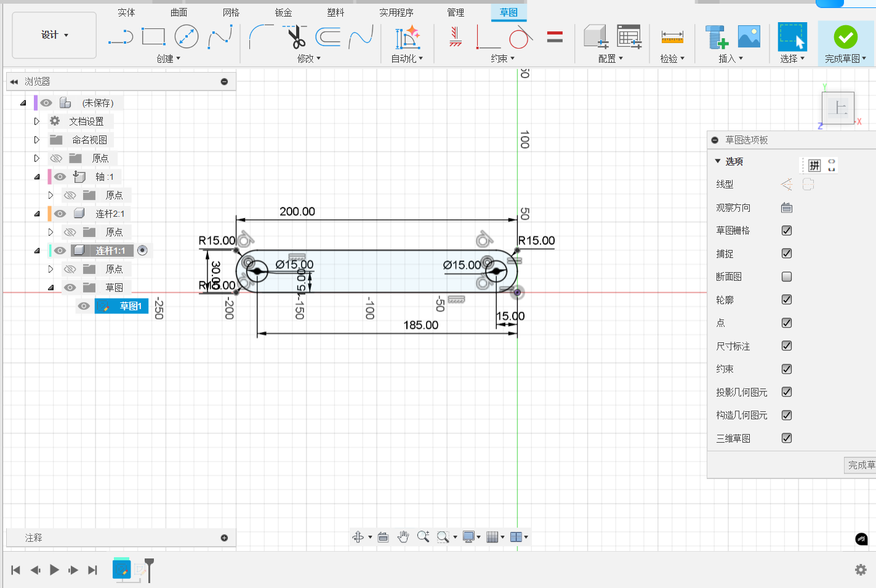Select the Line tool in Create group
The width and height of the screenshot is (876, 588).
pos(121,38)
